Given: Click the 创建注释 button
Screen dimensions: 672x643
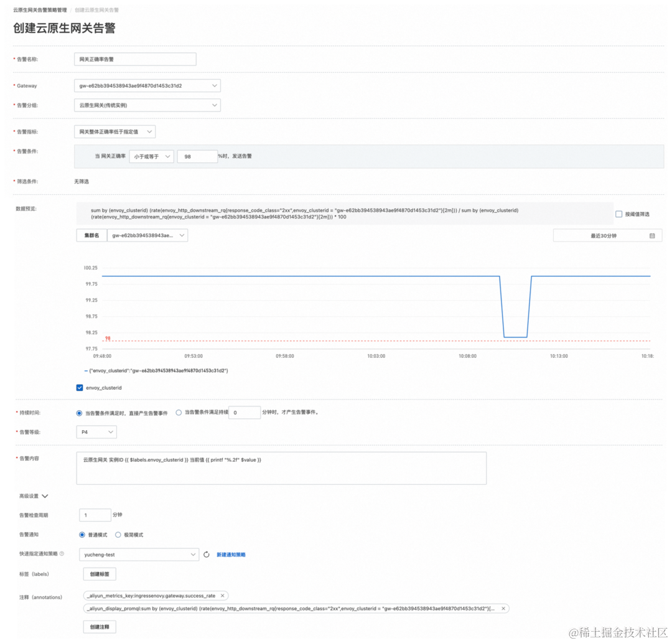Looking at the screenshot, I should [100, 627].
